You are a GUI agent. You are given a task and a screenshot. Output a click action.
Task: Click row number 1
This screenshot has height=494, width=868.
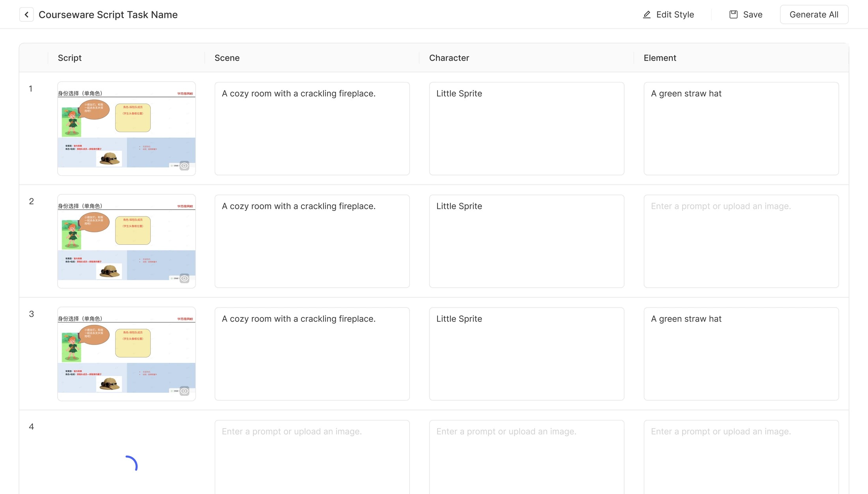[x=31, y=89]
